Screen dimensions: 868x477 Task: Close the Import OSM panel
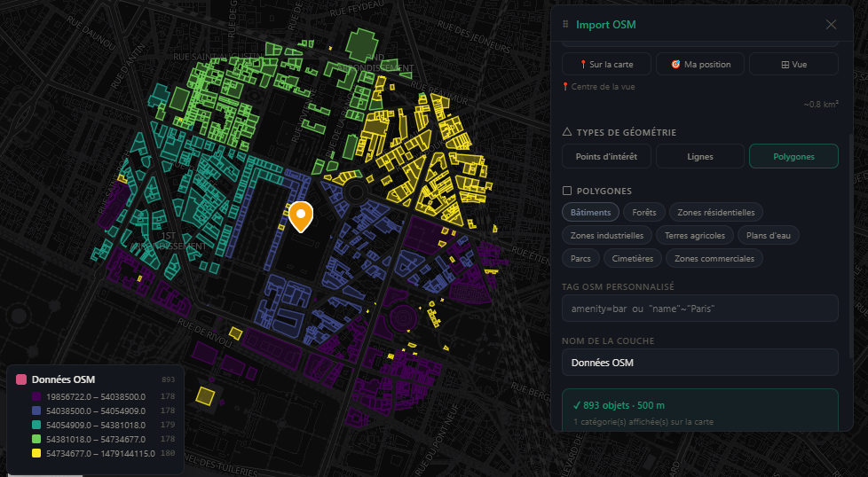831,24
